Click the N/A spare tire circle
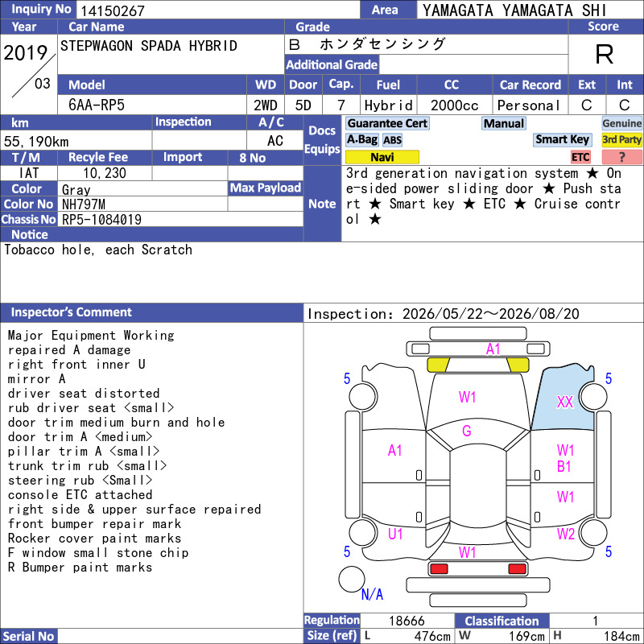 coord(352,579)
